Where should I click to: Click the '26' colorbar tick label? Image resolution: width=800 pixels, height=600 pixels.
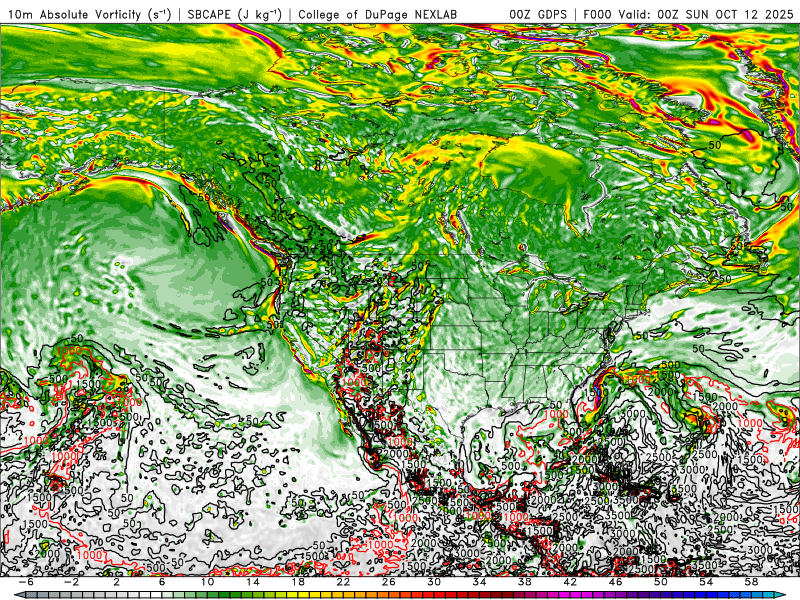click(x=389, y=582)
